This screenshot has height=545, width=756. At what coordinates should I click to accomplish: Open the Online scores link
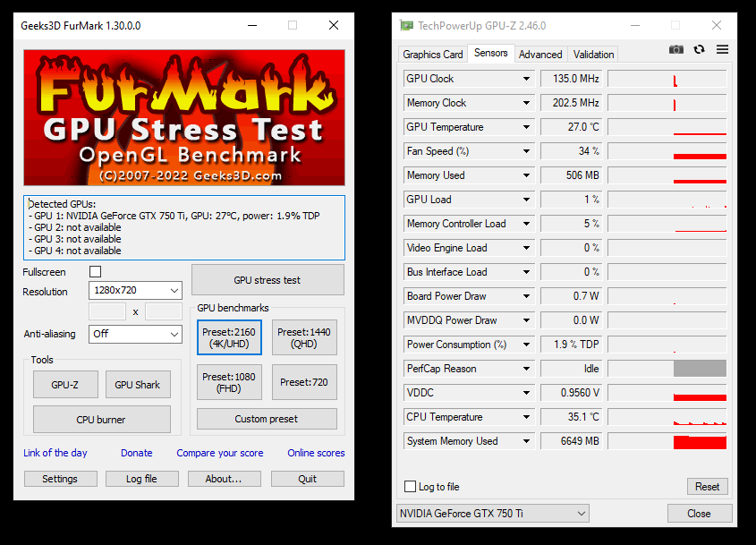click(316, 453)
